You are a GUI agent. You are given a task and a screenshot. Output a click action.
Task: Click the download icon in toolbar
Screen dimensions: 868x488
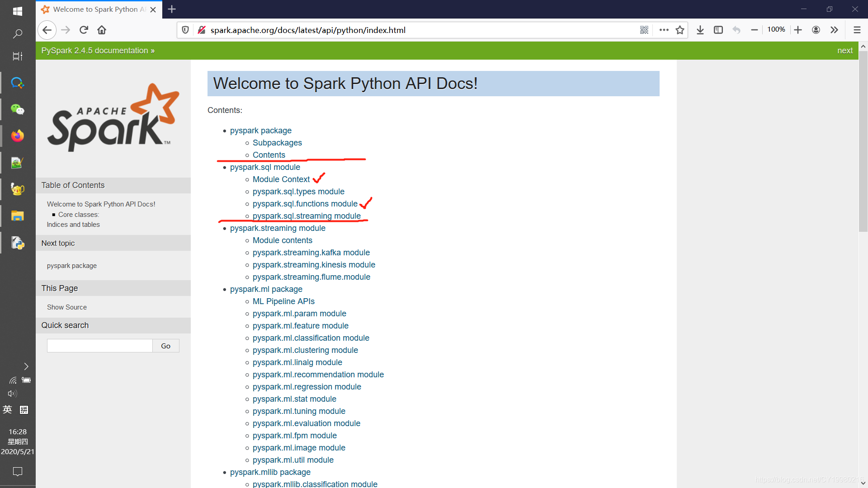click(x=700, y=30)
